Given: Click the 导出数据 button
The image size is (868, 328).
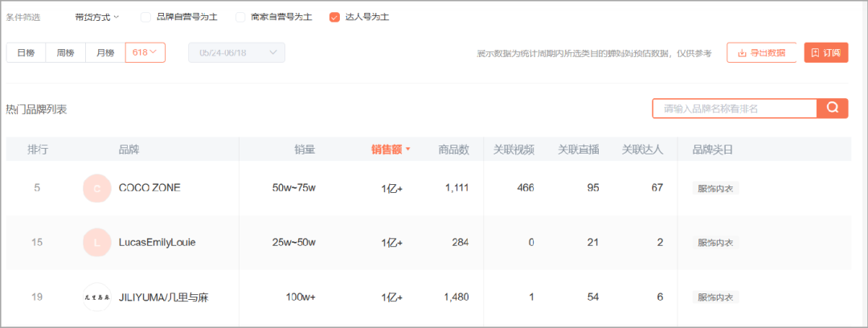Looking at the screenshot, I should [761, 53].
